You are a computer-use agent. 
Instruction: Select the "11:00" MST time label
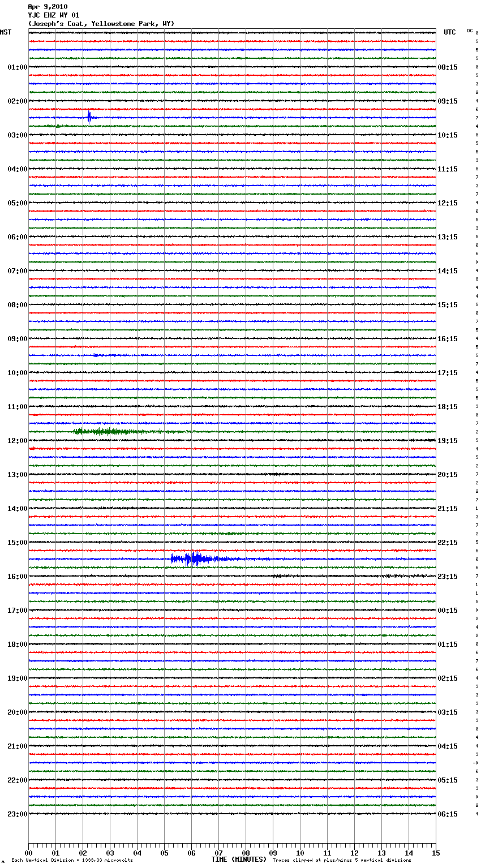click(x=18, y=407)
